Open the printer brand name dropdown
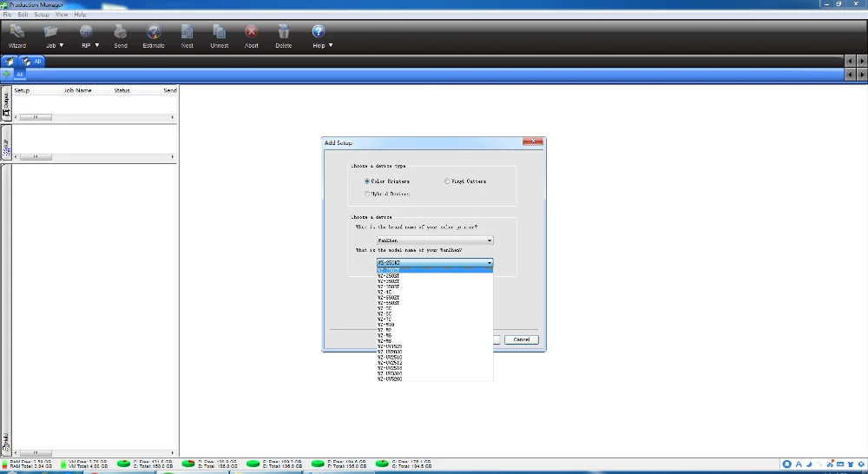This screenshot has width=868, height=474. (x=435, y=240)
